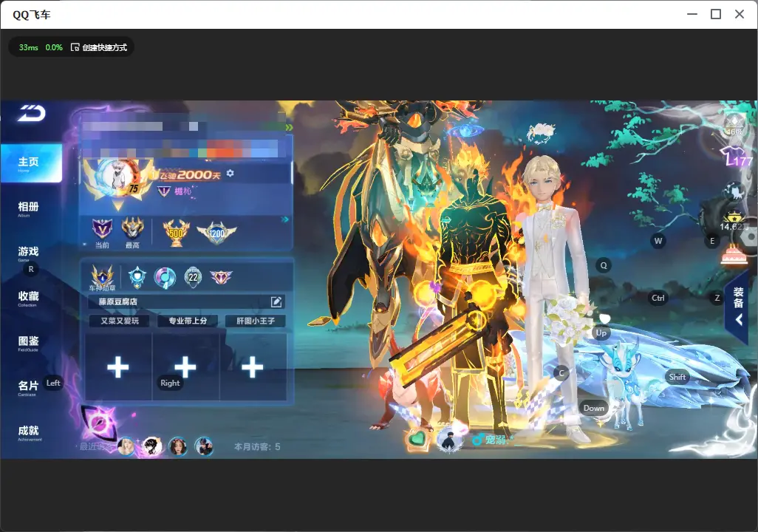Image resolution: width=758 pixels, height=532 pixels.
Task: Click the Shift key overlay
Action: (x=677, y=377)
